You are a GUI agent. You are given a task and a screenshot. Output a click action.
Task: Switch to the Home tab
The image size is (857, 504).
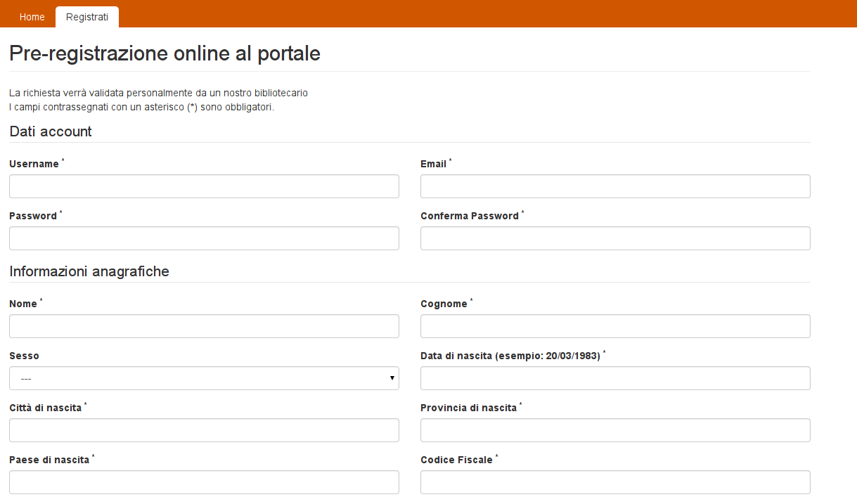tap(31, 16)
